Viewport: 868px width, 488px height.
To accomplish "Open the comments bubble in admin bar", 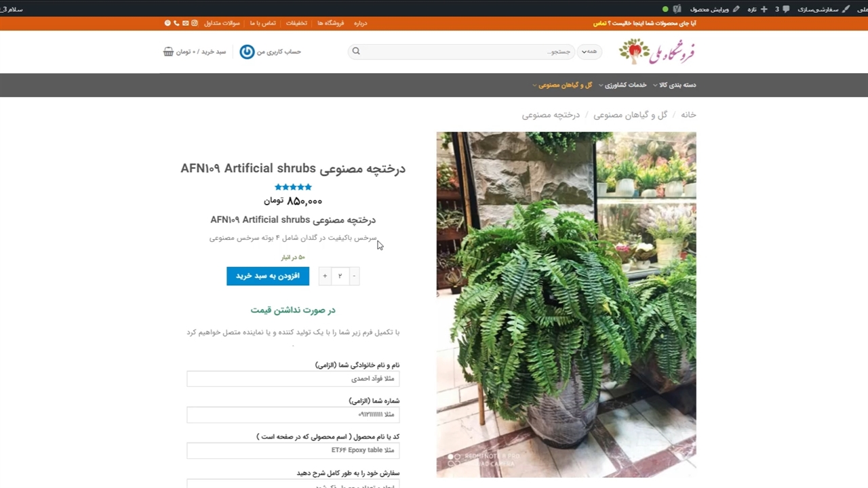I will click(x=785, y=9).
